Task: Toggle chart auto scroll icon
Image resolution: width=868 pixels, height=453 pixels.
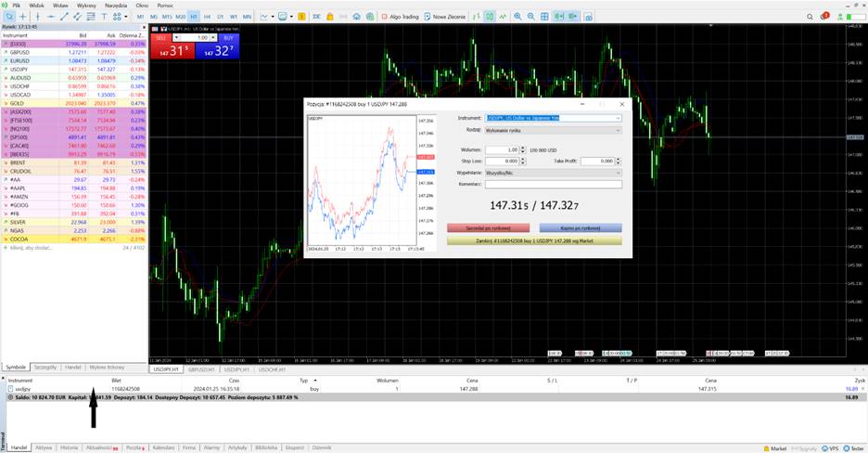Action: coord(559,17)
